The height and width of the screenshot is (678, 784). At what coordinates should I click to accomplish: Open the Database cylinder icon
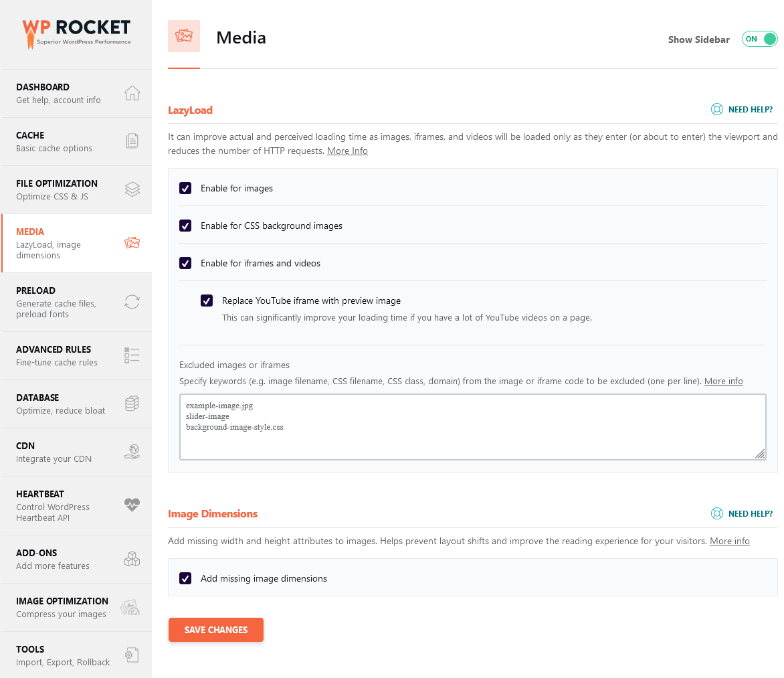132,404
